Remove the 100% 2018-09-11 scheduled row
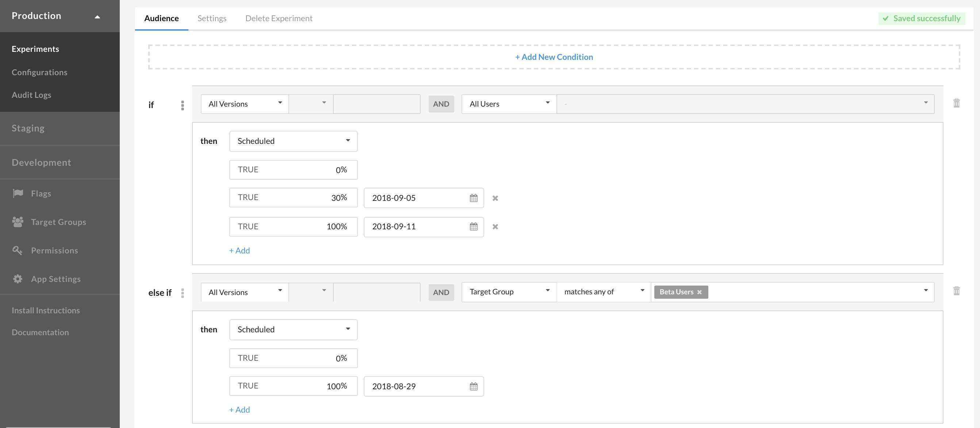 tap(495, 227)
